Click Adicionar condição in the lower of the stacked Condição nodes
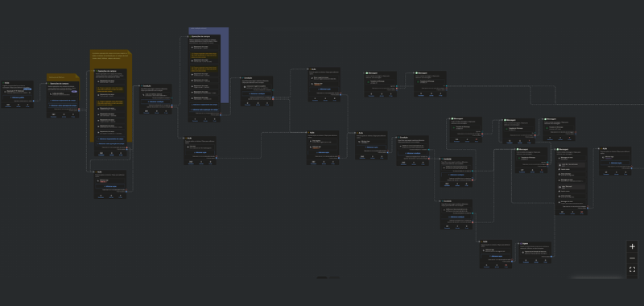This screenshot has width=644, height=306. [456, 217]
